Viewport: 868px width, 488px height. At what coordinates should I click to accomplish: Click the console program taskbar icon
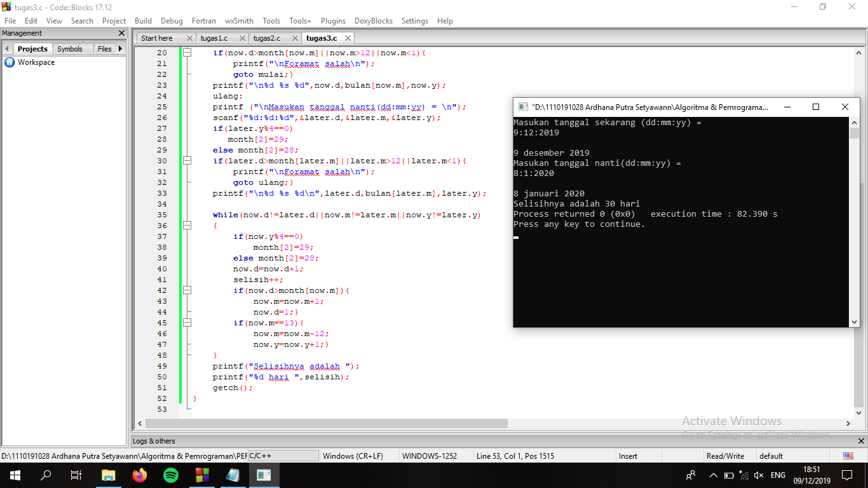click(264, 475)
